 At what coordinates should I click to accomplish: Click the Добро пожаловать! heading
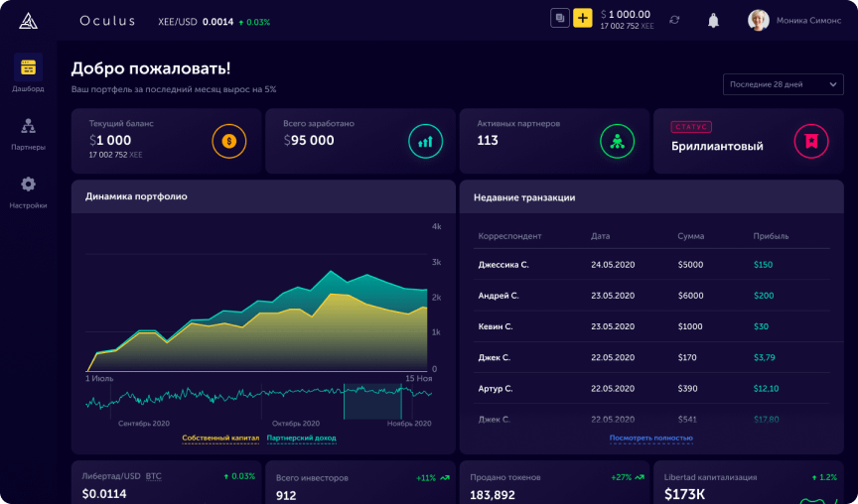[x=151, y=68]
